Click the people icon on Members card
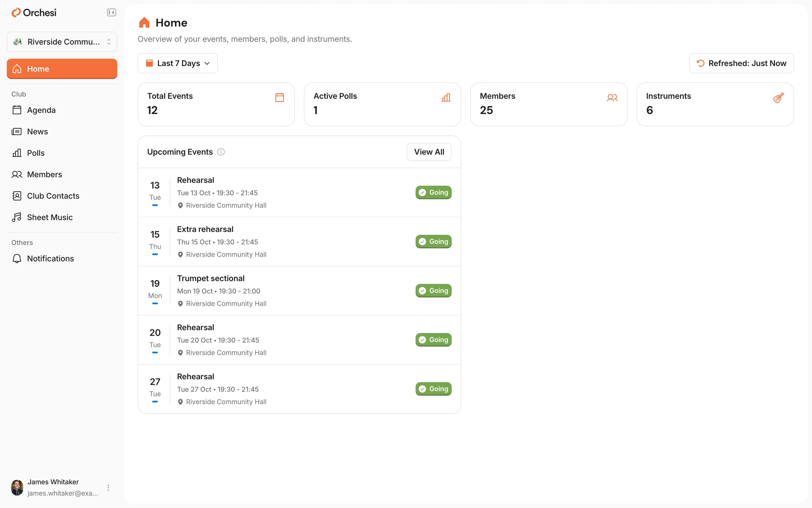Image resolution: width=812 pixels, height=508 pixels. tap(612, 97)
